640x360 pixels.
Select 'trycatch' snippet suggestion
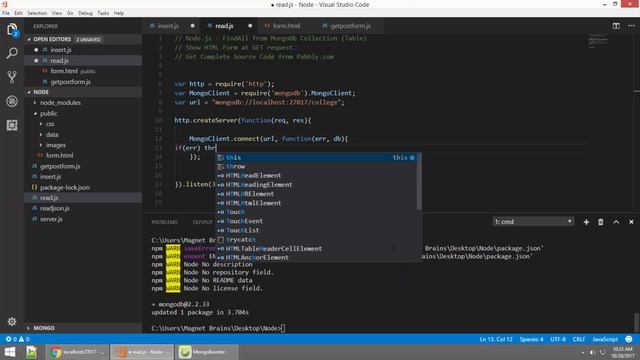tap(316, 240)
